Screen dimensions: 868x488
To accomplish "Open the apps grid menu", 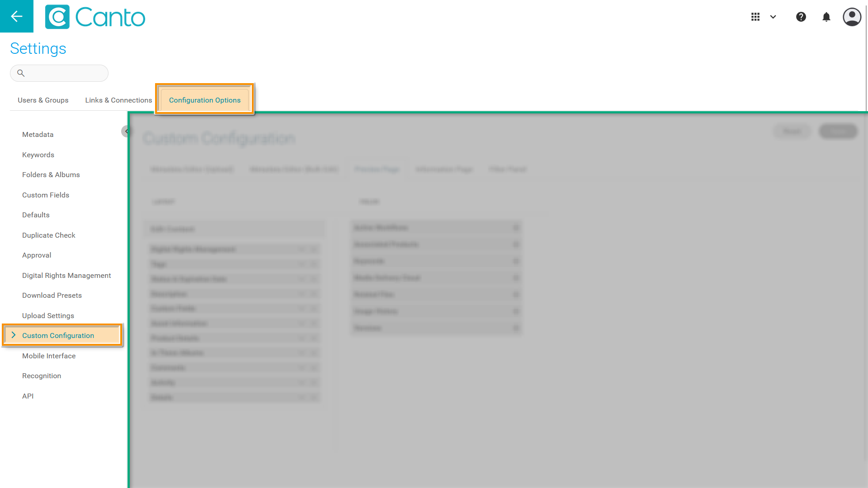I will coord(755,17).
